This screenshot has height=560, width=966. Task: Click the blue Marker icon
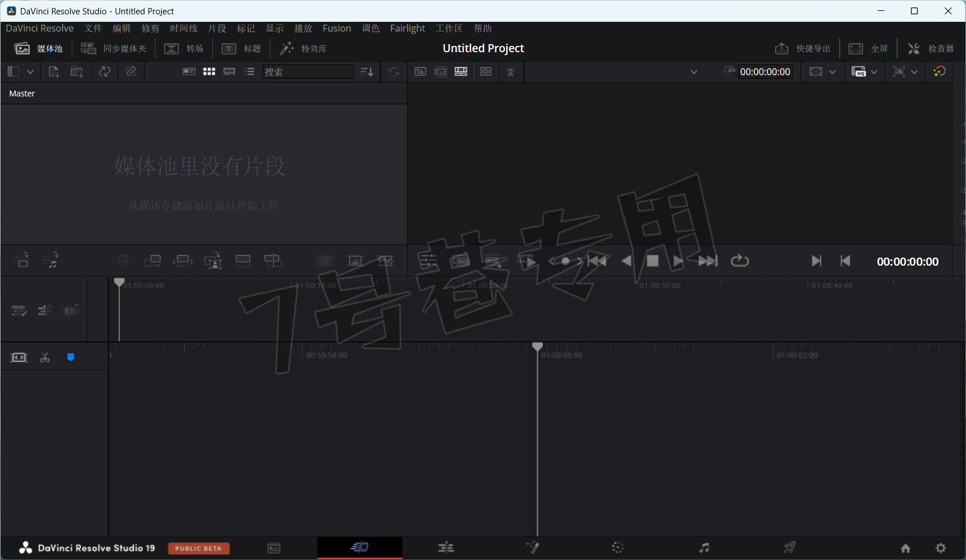[71, 357]
